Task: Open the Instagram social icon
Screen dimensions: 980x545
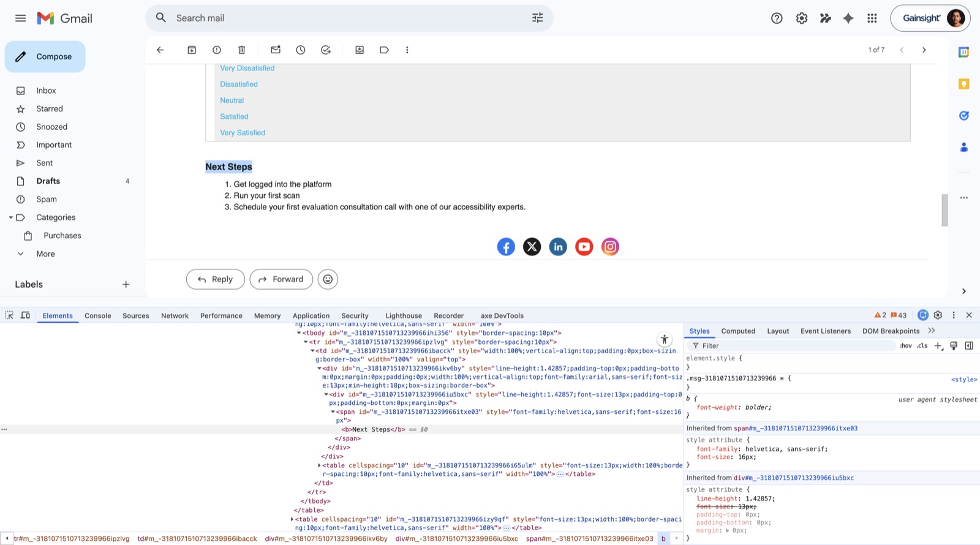Action: pos(610,247)
